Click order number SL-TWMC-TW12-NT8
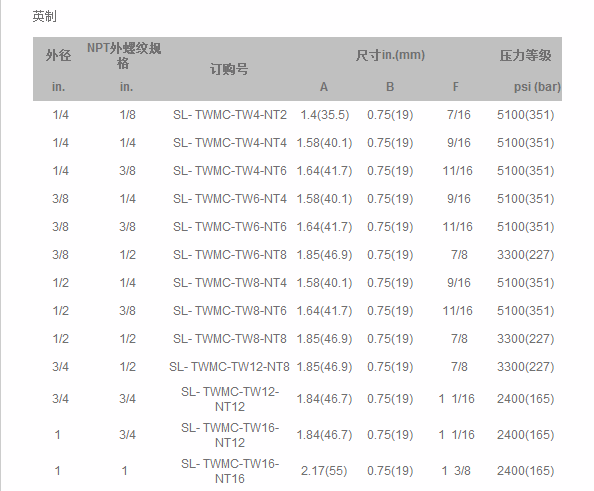The width and height of the screenshot is (594, 491). 229,367
